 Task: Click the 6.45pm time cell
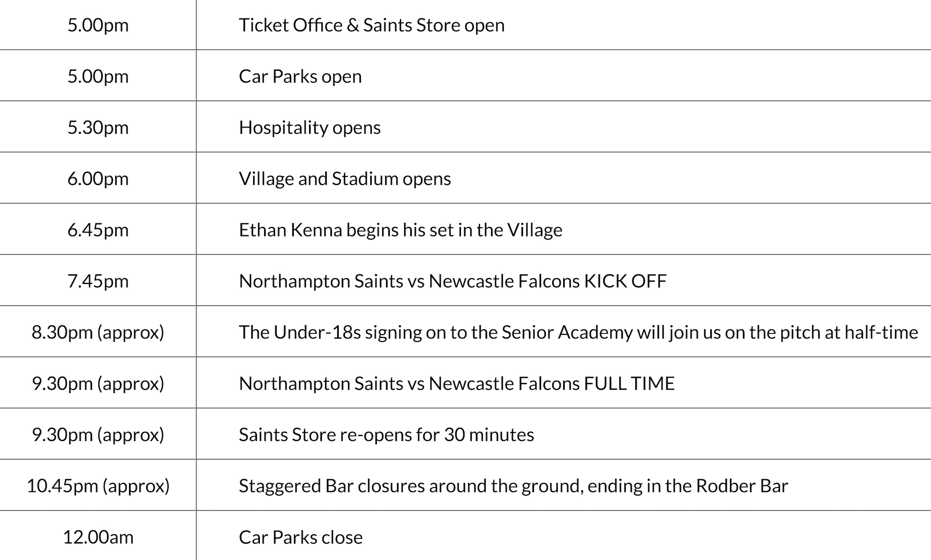[x=98, y=230]
